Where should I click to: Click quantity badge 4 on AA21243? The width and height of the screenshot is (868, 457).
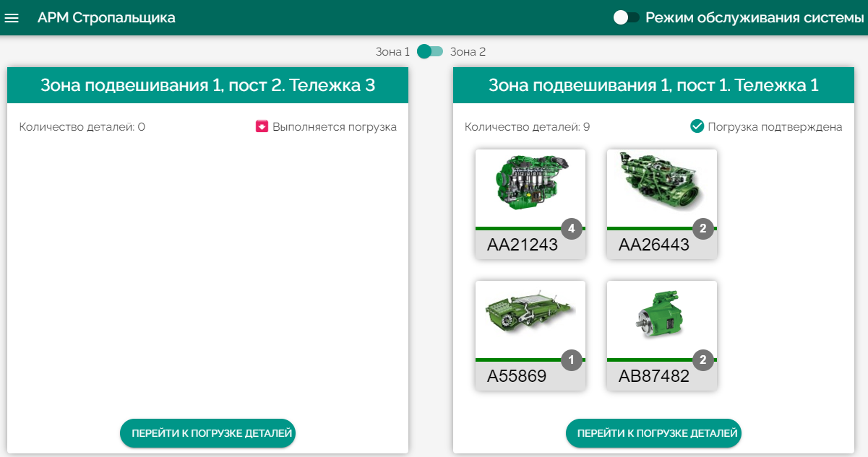(x=572, y=229)
